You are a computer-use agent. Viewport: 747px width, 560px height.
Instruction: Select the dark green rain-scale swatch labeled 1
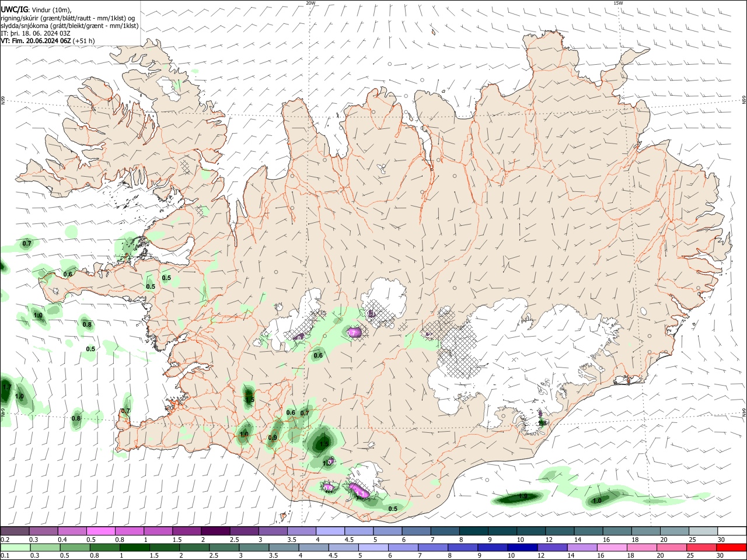(x=135, y=547)
